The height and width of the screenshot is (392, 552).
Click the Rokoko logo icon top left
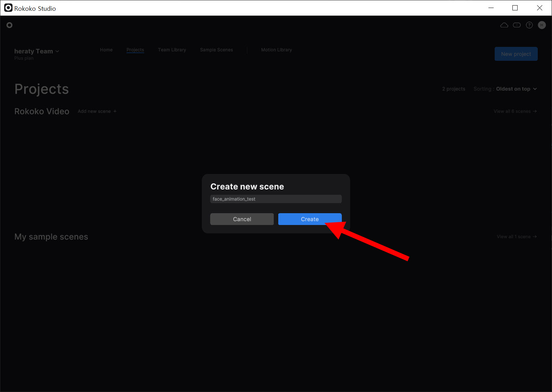[x=9, y=25]
